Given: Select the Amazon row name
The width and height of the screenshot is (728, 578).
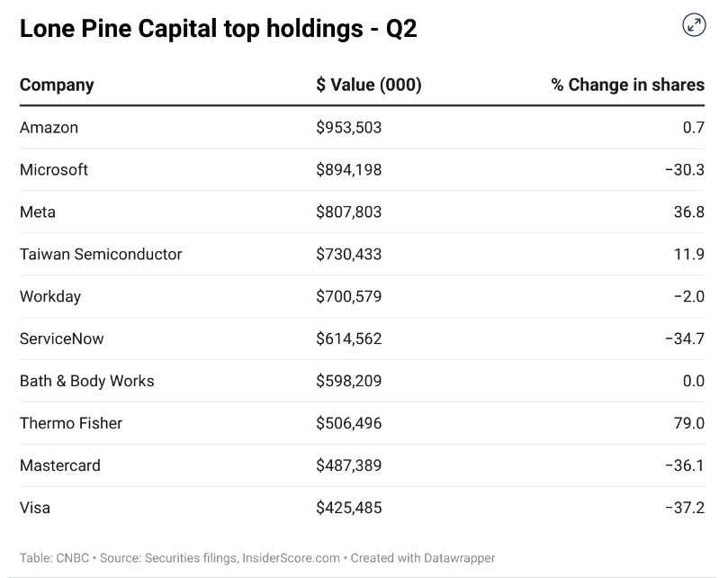Looking at the screenshot, I should point(49,128).
